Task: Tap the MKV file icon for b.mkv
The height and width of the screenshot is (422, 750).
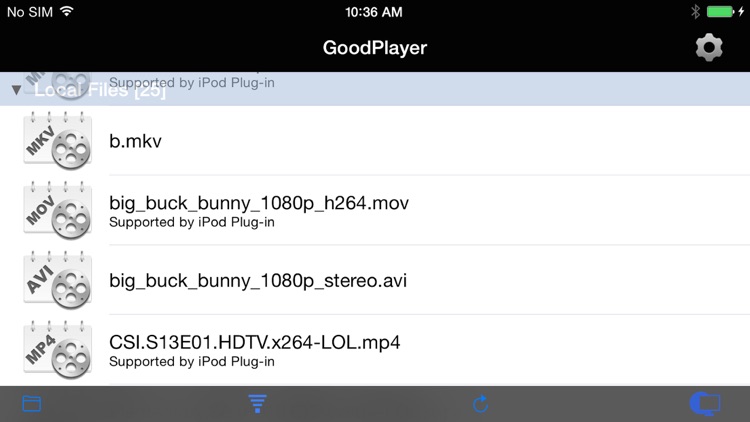Action: click(57, 141)
